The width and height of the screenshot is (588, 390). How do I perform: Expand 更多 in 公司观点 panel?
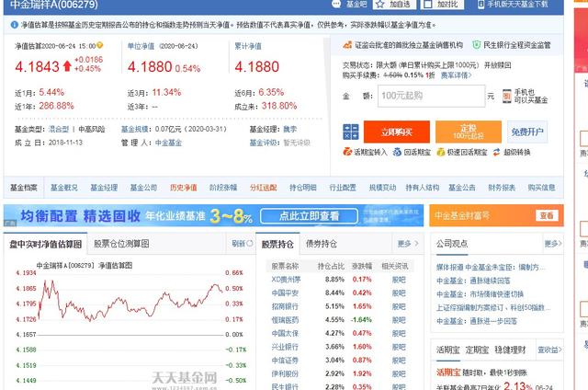(553, 244)
